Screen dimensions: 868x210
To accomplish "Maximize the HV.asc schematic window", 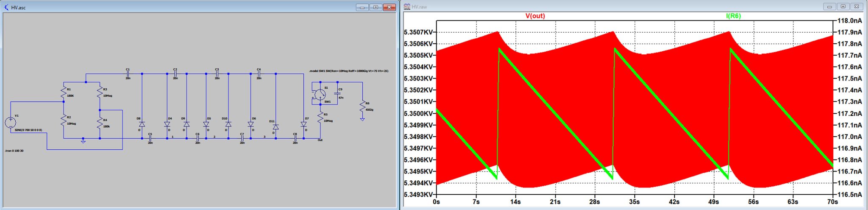I will (376, 7).
